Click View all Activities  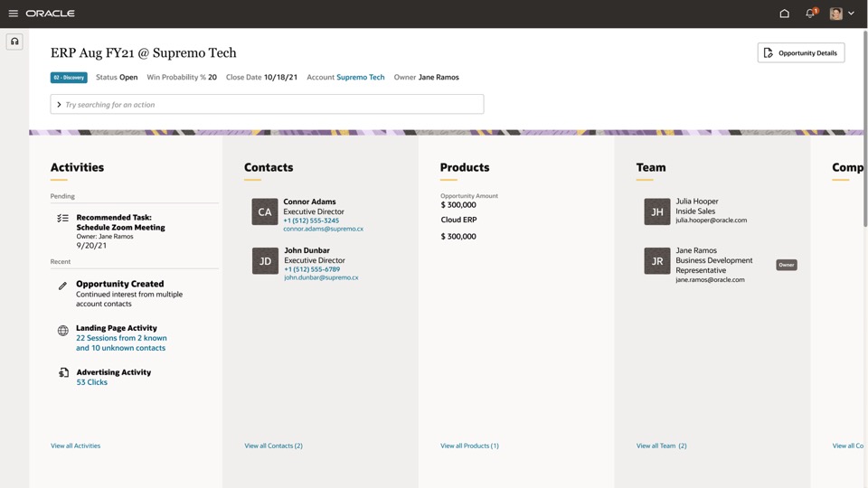(76, 446)
